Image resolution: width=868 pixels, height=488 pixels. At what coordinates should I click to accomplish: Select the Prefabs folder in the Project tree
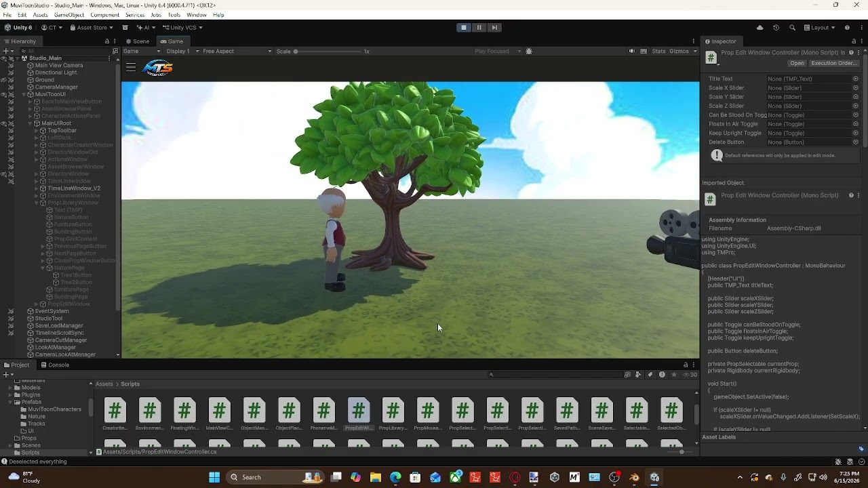pyautogui.click(x=31, y=403)
